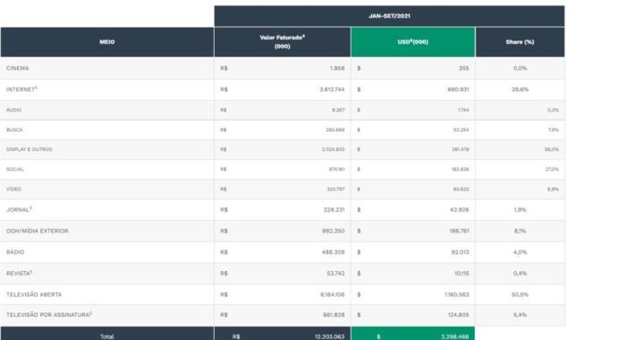Click the Total row label
The image size is (644, 340).
107,336
